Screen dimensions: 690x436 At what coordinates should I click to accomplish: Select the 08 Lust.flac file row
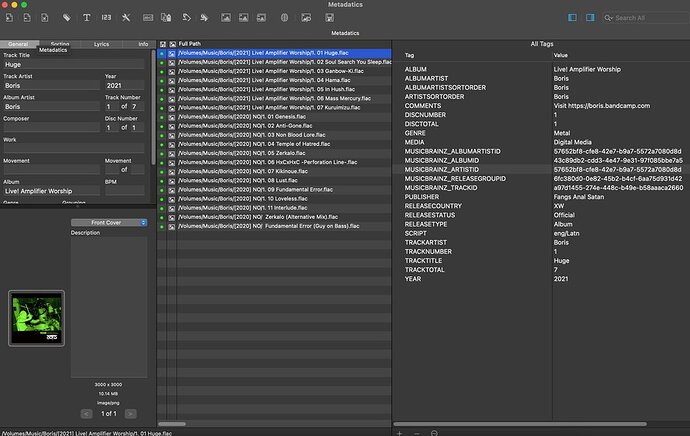[275, 181]
